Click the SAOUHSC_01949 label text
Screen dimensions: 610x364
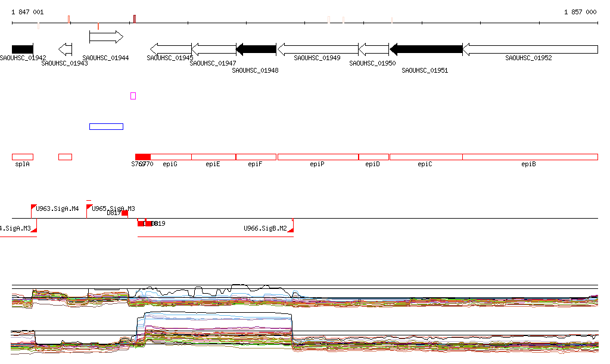click(x=317, y=58)
